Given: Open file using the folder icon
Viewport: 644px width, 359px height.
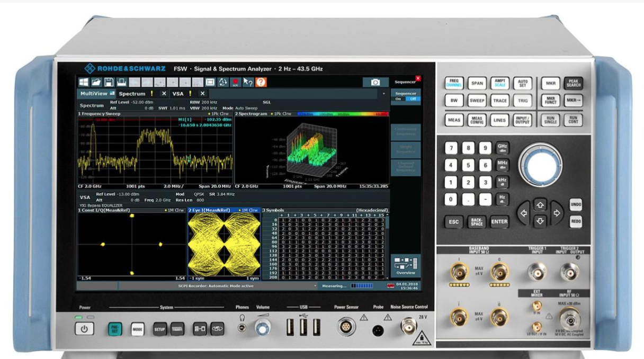Looking at the screenshot, I should (96, 82).
